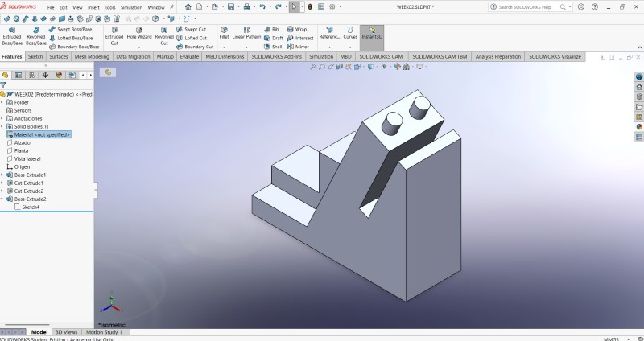
Task: Use the Rib feature tool
Action: tap(271, 29)
